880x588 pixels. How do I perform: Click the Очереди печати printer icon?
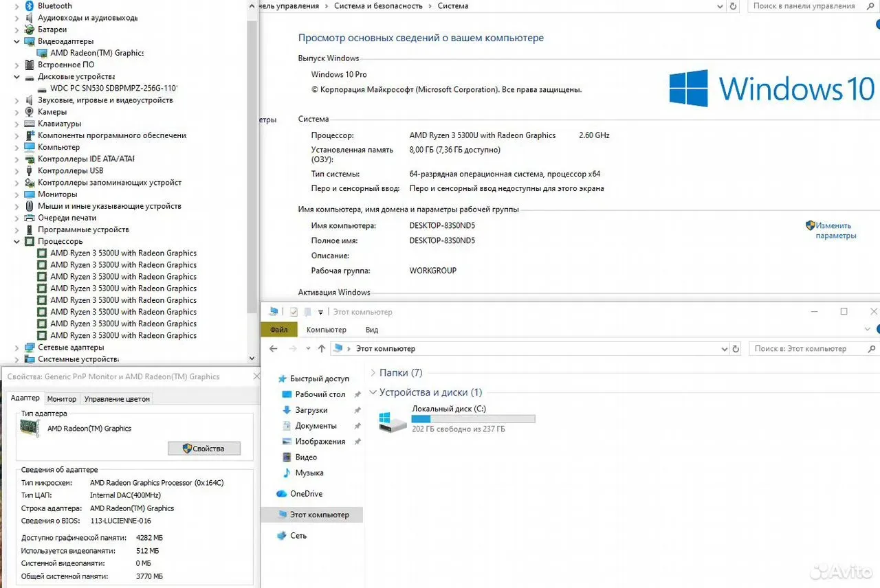pyautogui.click(x=30, y=218)
